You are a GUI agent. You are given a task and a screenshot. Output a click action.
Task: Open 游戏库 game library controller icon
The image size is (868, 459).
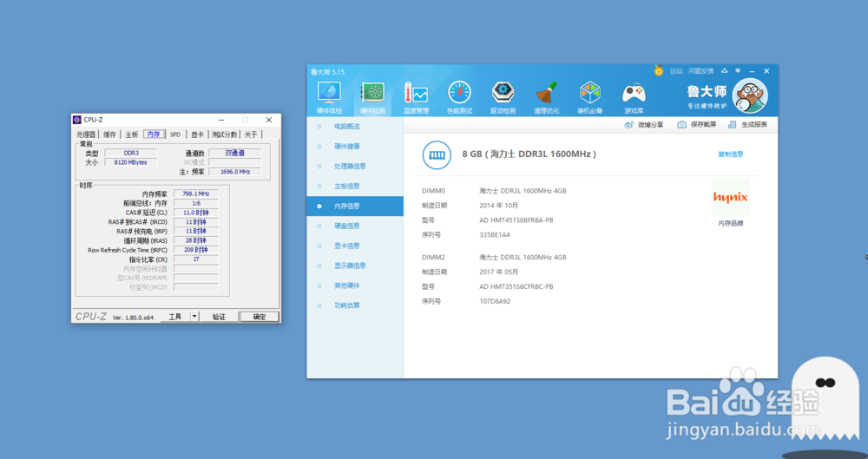634,97
